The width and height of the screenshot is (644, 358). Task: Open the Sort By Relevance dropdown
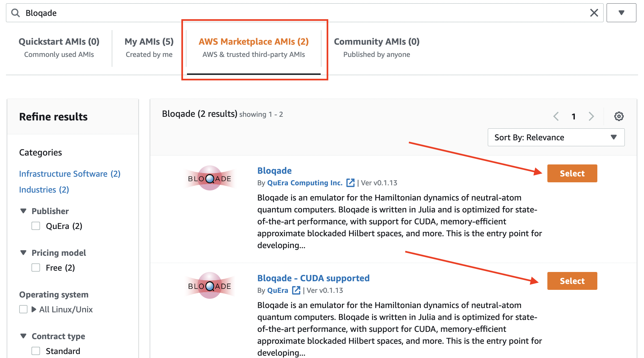tap(556, 137)
